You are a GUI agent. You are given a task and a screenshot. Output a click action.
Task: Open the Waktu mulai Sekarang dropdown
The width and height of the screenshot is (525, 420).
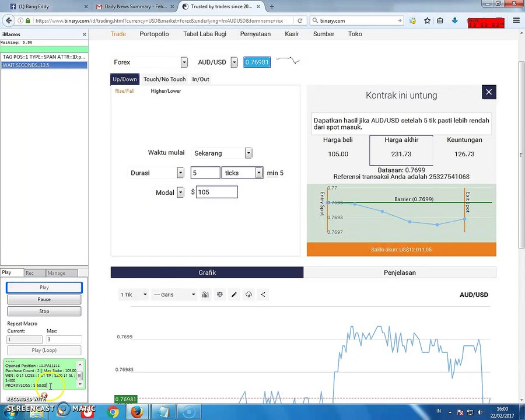[249, 153]
